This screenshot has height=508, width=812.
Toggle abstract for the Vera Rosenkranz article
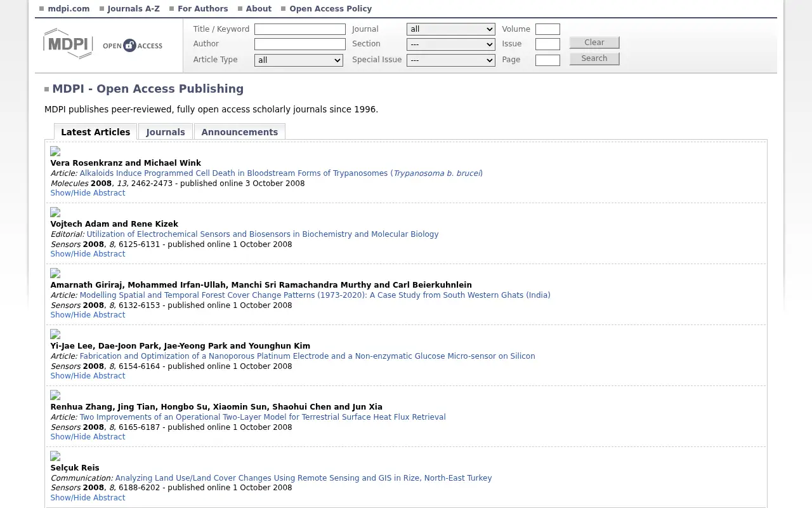click(88, 193)
